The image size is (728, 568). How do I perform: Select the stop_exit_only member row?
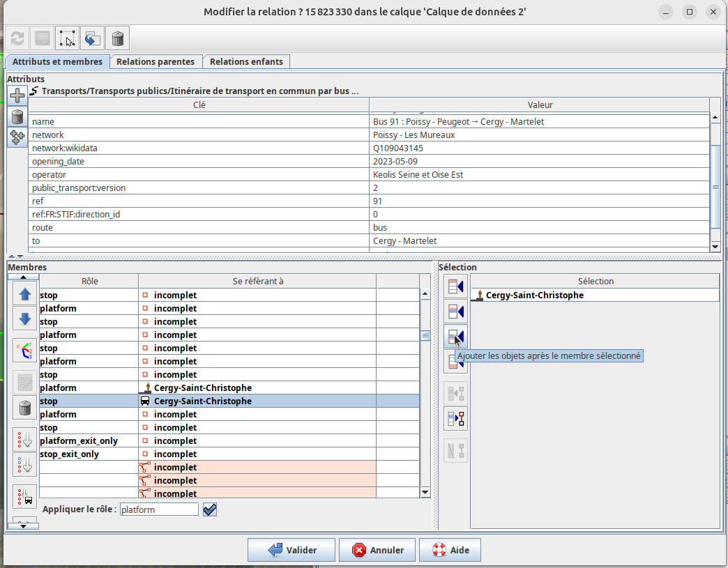point(230,454)
